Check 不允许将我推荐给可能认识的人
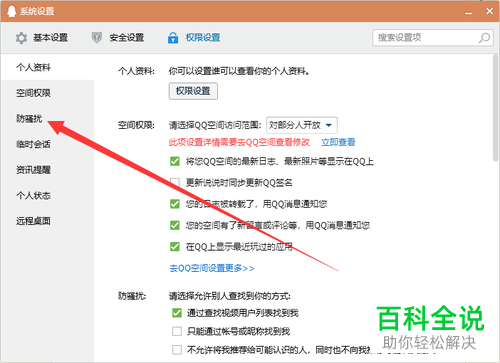Image resolution: width=500 pixels, height=363 pixels. 177,350
